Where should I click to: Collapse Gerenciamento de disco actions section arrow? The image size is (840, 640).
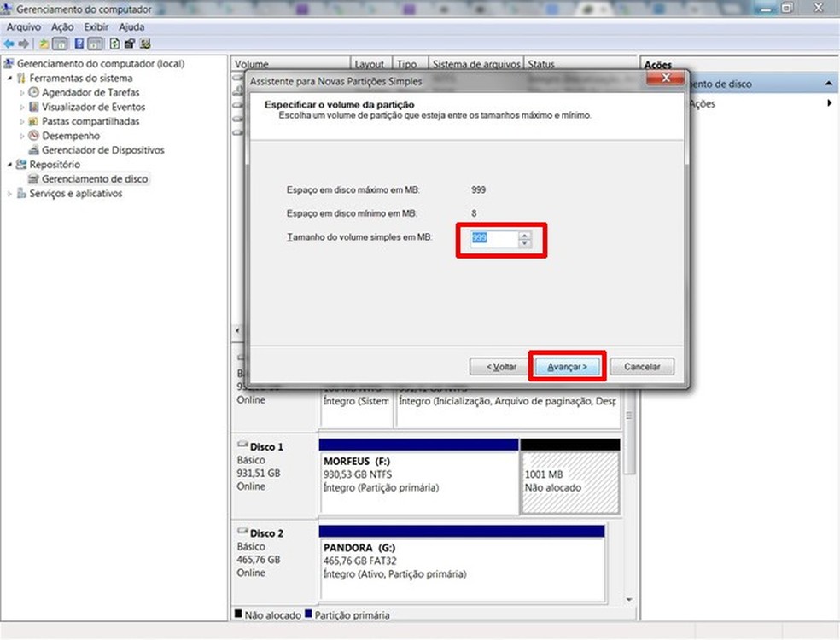click(x=829, y=84)
